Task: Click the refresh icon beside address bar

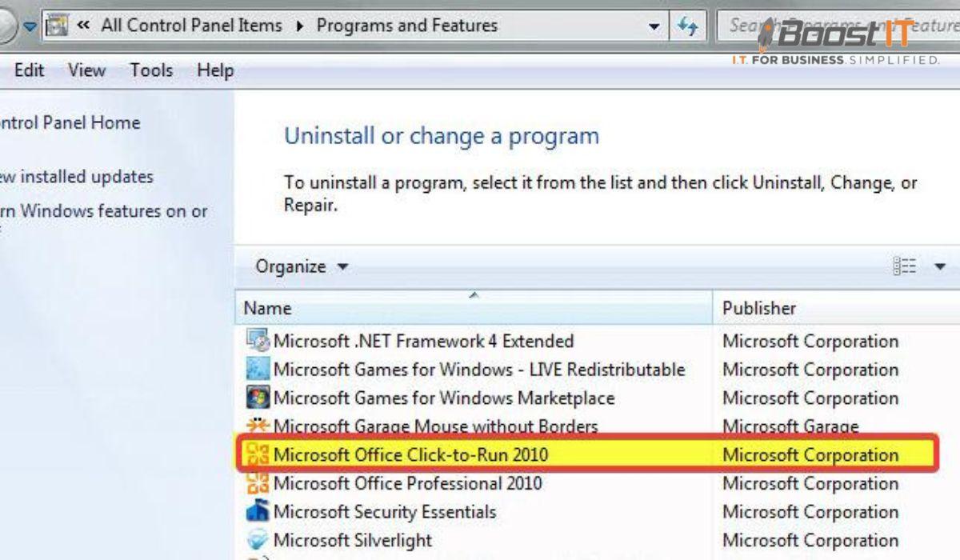Action: click(x=687, y=26)
